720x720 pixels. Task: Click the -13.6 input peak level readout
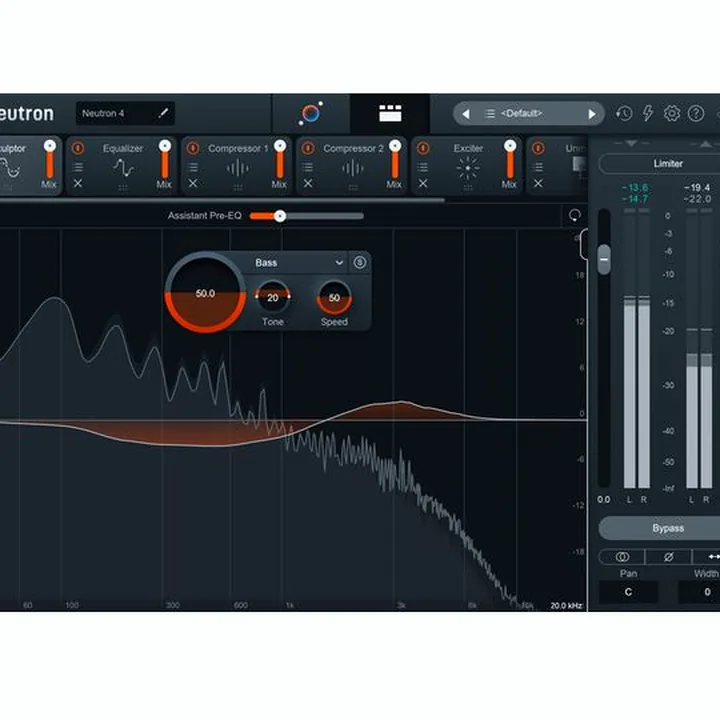(x=635, y=187)
